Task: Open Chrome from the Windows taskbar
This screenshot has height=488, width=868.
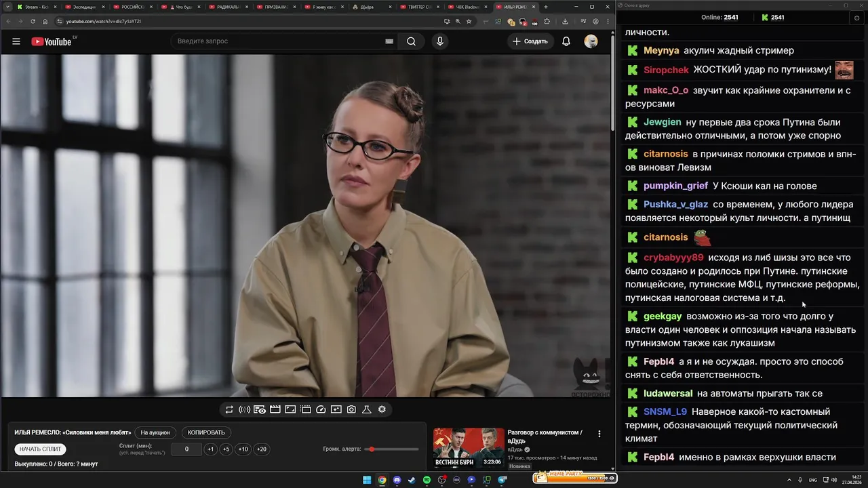Action: (x=382, y=480)
